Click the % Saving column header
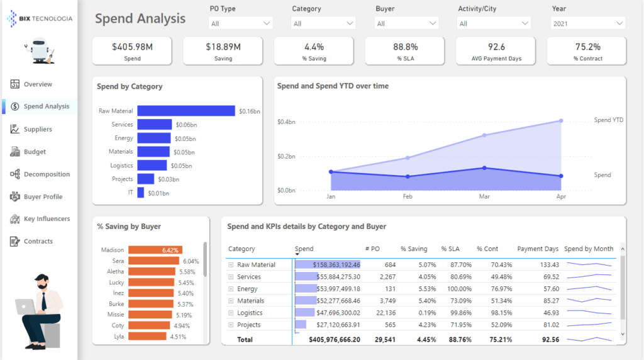This screenshot has width=644, height=360. point(414,249)
